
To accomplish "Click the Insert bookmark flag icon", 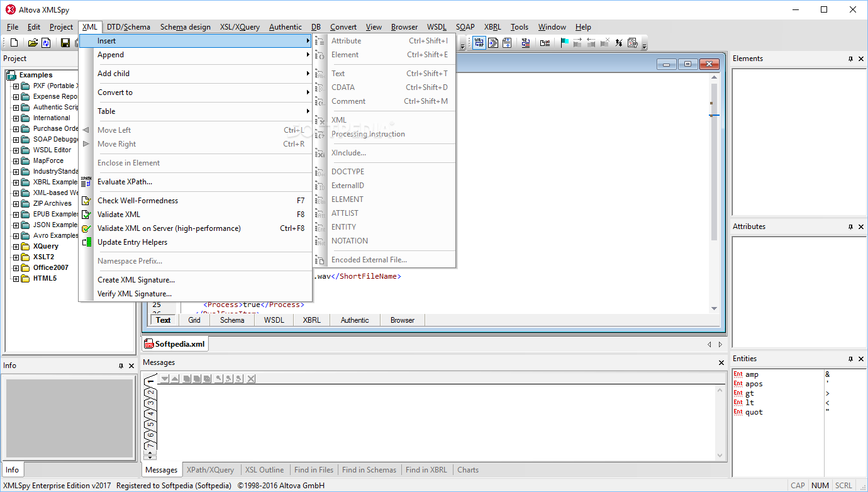I will [x=564, y=43].
